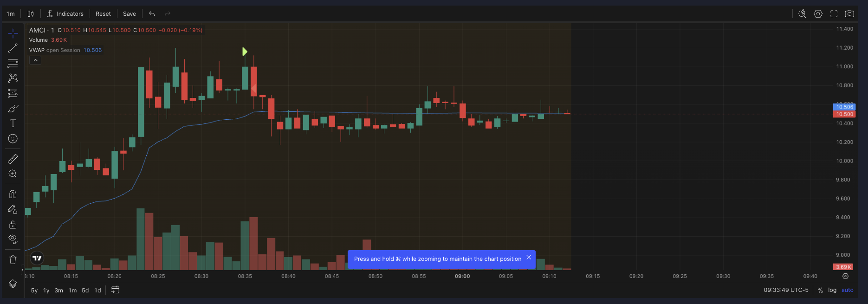Select the trend line drawing tool
The image size is (868, 304).
(x=13, y=48)
